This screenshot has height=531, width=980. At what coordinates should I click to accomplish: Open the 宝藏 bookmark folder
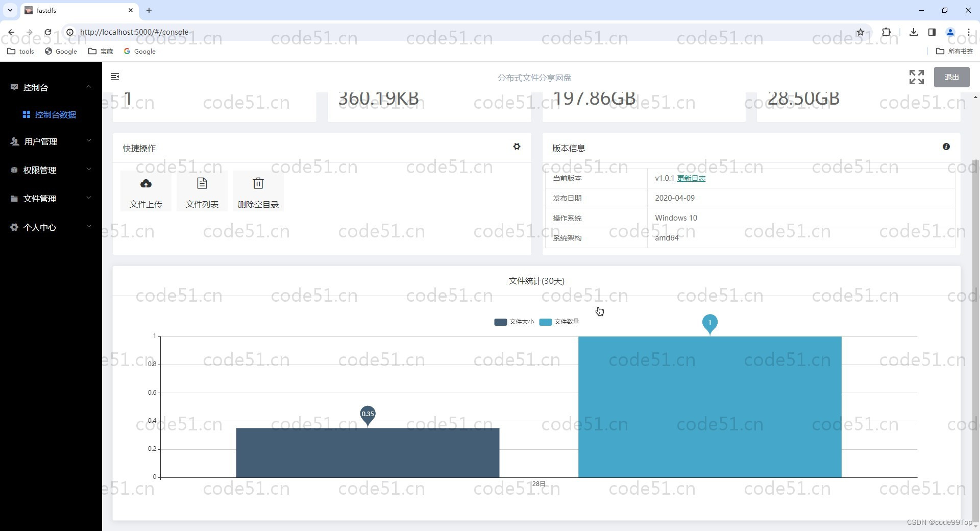[101, 51]
